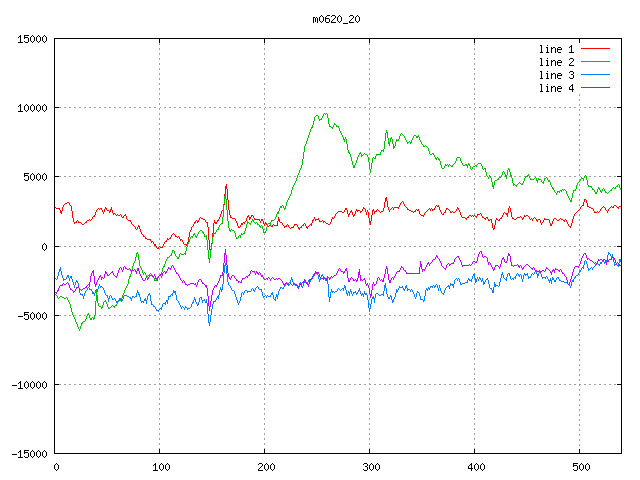Click the green line's highest peak near 10000
This screenshot has width=640, height=480.
click(x=325, y=114)
